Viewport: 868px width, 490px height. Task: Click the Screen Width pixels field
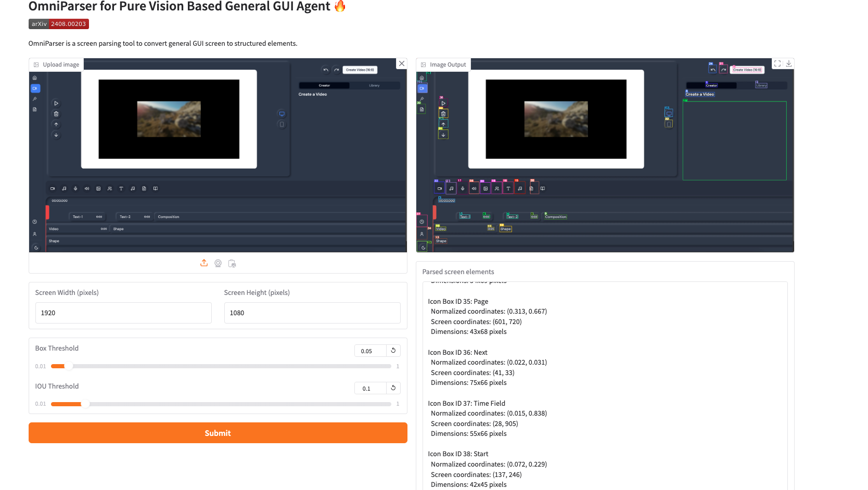tap(123, 313)
